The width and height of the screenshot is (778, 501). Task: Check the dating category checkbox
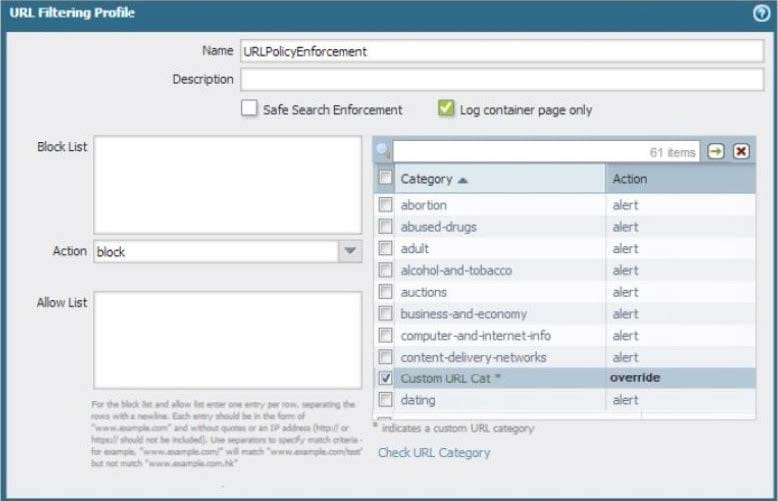[x=385, y=400]
